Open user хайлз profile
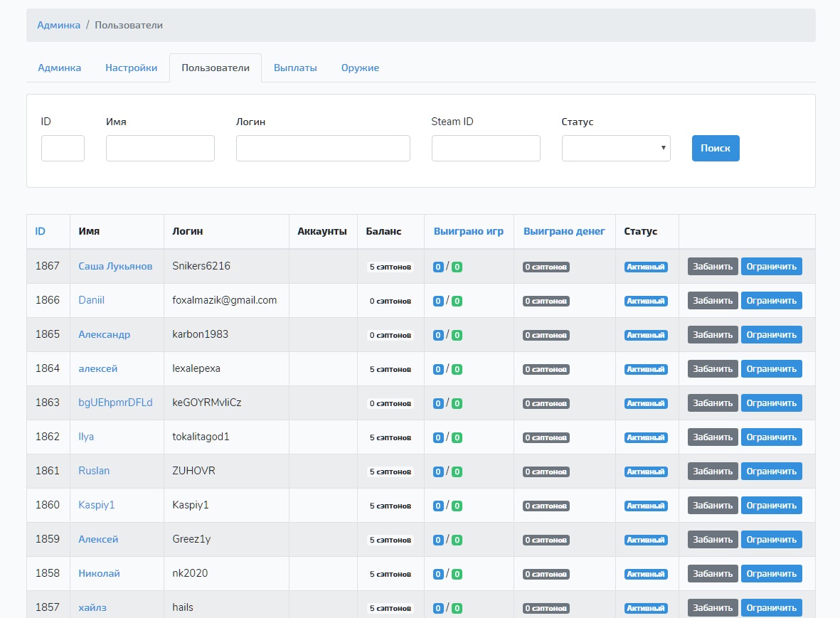840x618 pixels. pyautogui.click(x=92, y=607)
